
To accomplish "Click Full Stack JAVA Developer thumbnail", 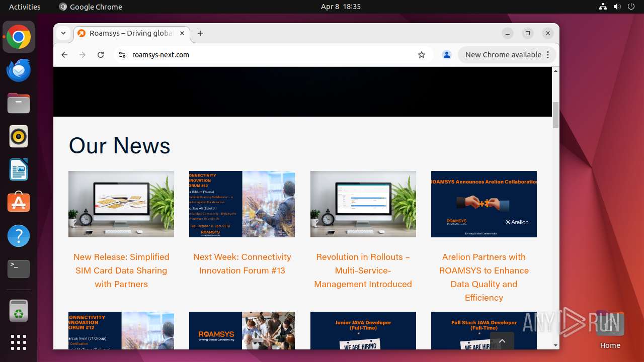I will 484,330.
